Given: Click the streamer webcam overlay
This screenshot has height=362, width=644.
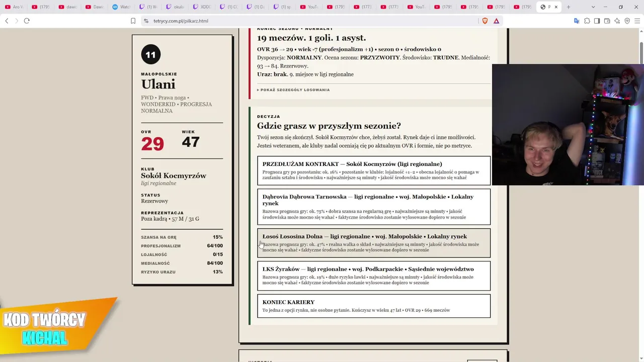Looking at the screenshot, I should point(568,125).
